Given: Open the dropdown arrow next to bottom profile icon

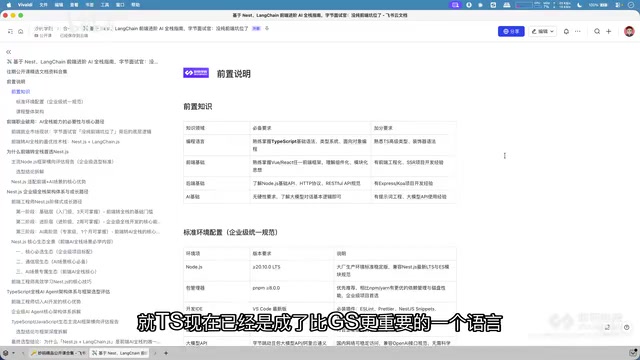Looking at the screenshot, I should pyautogui.click(x=13, y=353).
